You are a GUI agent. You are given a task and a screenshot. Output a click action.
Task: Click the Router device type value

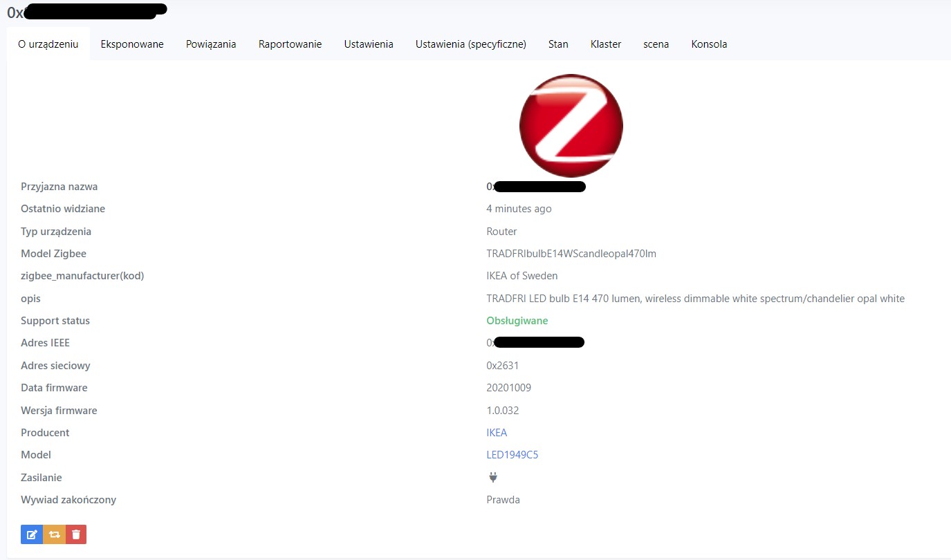(x=502, y=232)
